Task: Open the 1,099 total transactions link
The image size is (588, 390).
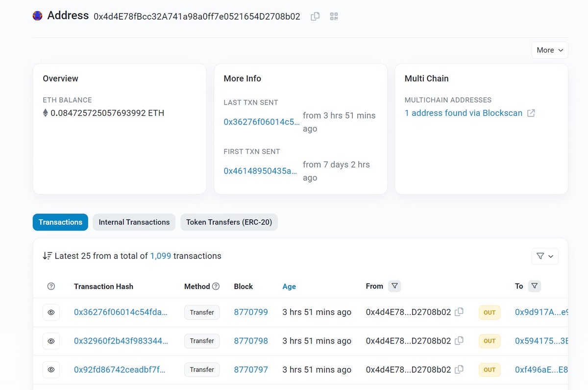Action: (161, 256)
